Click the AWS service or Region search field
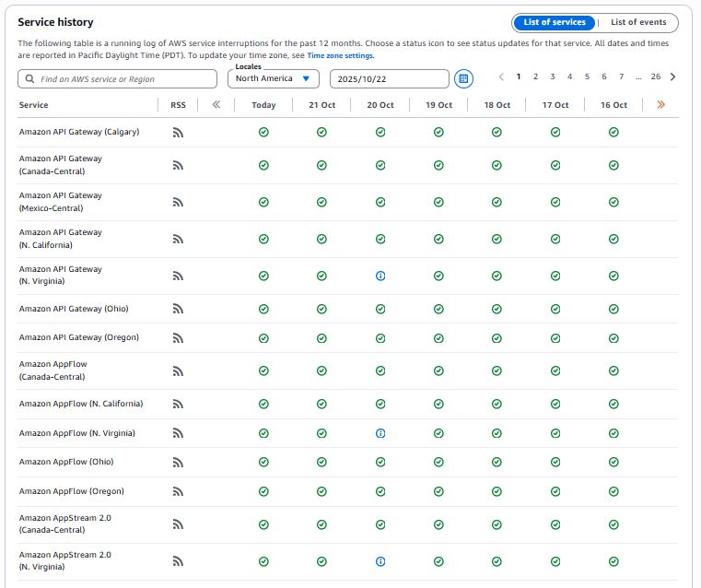The image size is (701, 588). [118, 79]
